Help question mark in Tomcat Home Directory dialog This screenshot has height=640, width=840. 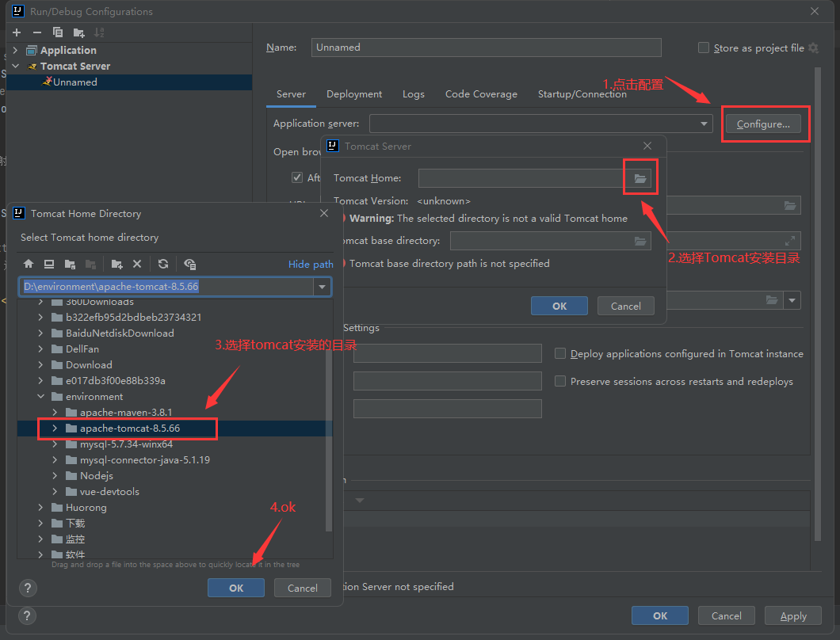pos(28,588)
